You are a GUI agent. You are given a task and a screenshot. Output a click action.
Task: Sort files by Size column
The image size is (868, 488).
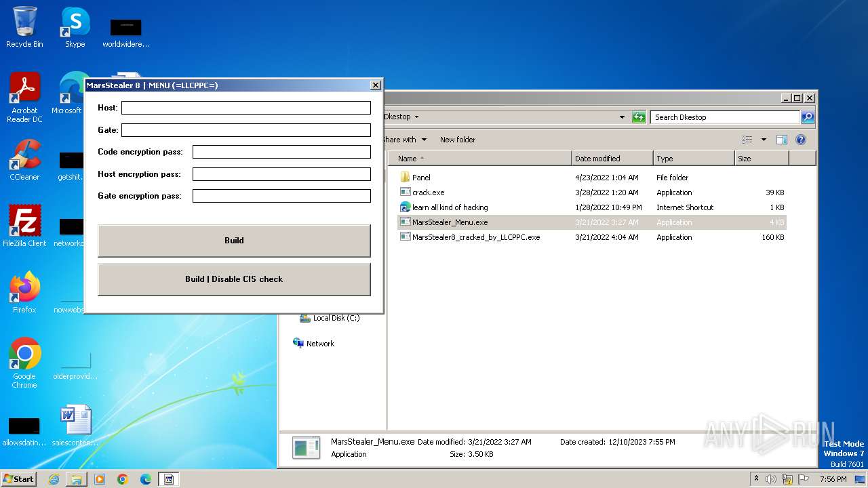click(x=762, y=159)
